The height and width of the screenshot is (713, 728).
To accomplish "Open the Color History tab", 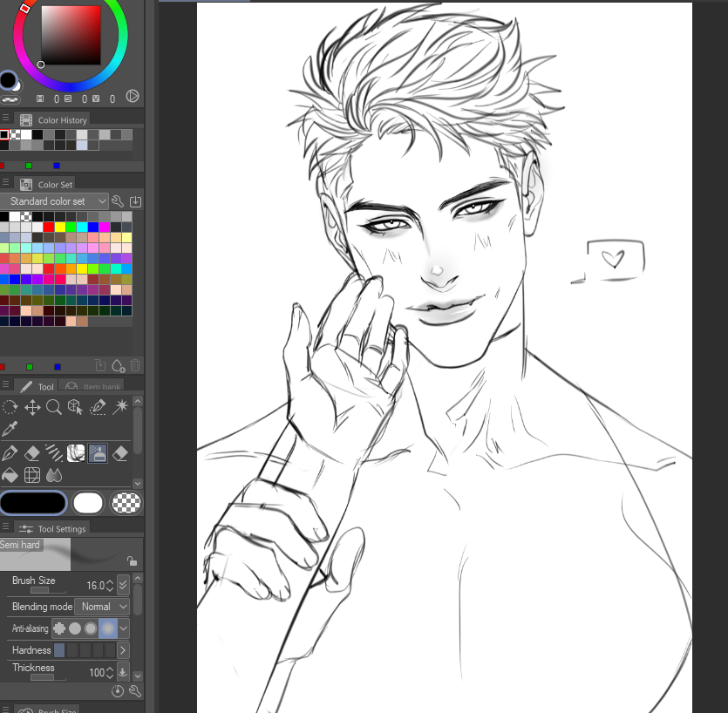I will click(x=52, y=119).
